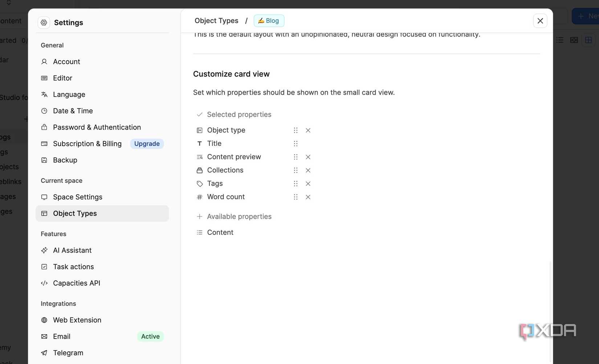Screen dimensions: 599x364
Task: Remove Content preview property with X
Action: pos(308,157)
